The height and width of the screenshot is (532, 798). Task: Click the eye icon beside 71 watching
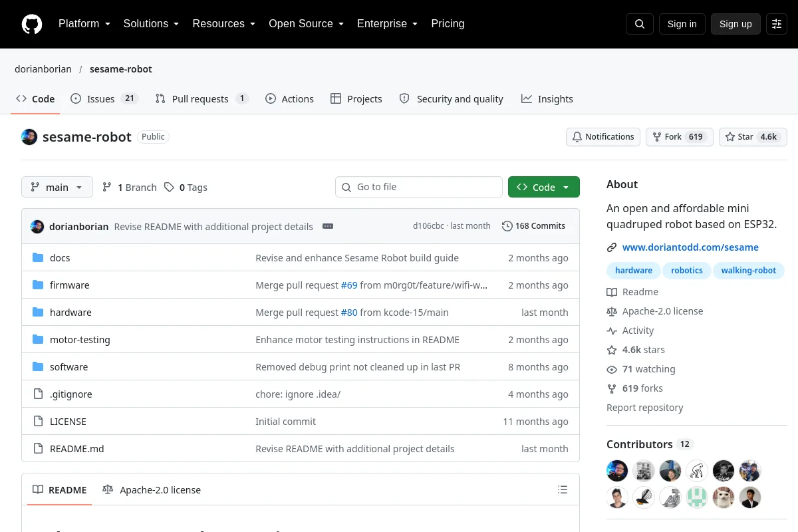coord(612,369)
